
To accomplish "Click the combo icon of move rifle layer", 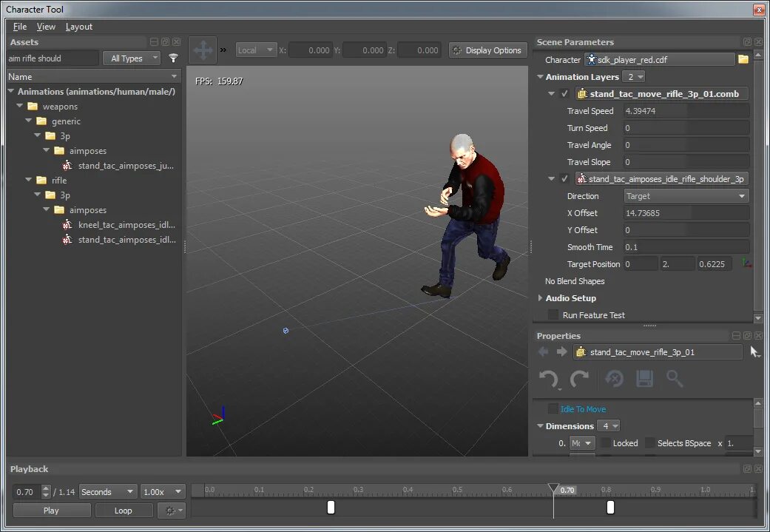I will click(x=582, y=94).
